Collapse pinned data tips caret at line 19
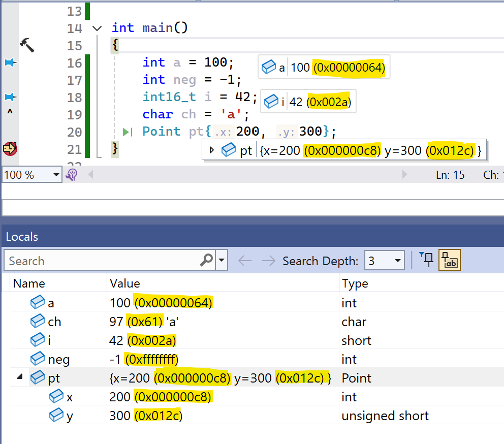Screen dimensions: 504x444 pos(10,112)
